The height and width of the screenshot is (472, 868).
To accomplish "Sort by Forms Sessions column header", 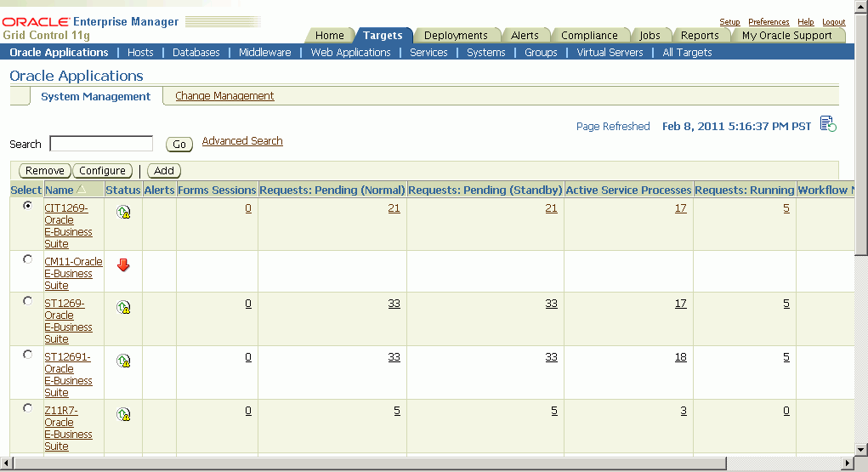I will coord(217,190).
